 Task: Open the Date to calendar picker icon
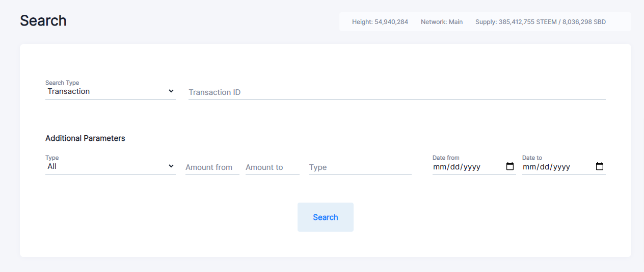(600, 166)
